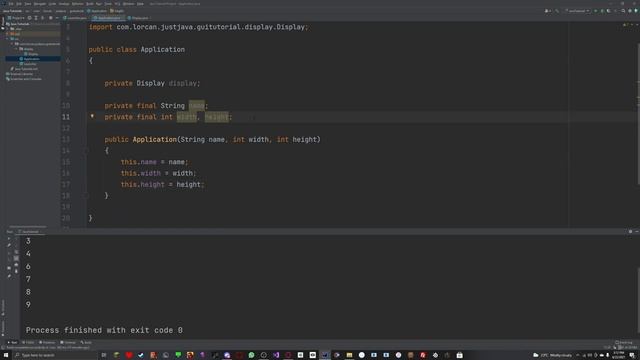640x360 pixels.
Task: Click collapse all in Project panel
Action: [42, 18]
